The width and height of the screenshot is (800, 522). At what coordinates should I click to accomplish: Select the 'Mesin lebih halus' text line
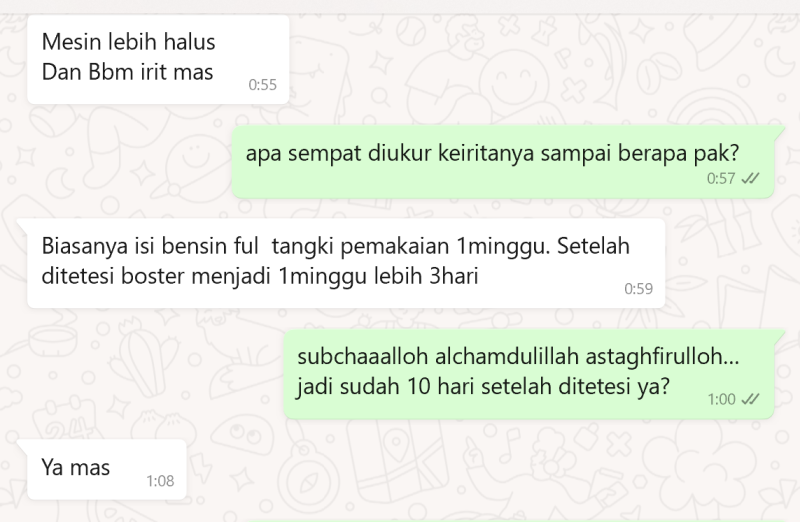pyautogui.click(x=129, y=42)
